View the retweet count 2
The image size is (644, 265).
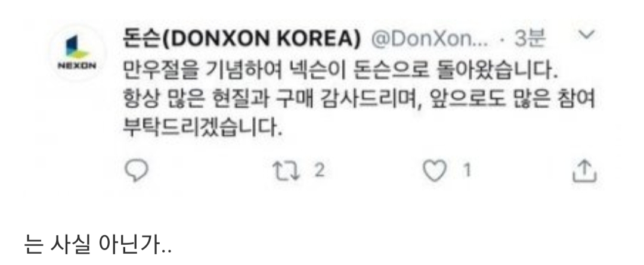click(x=320, y=171)
